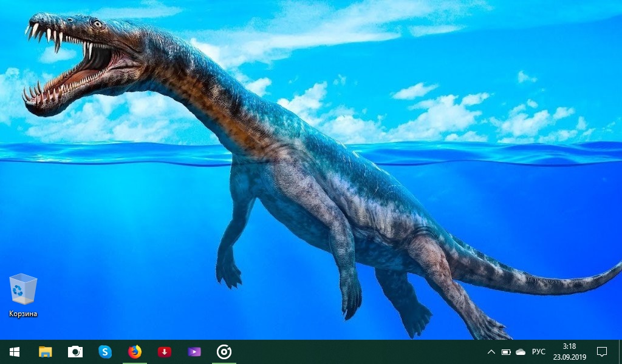Select the Recycle Bin desktop icon
This screenshot has height=364, width=622.
pos(23,289)
